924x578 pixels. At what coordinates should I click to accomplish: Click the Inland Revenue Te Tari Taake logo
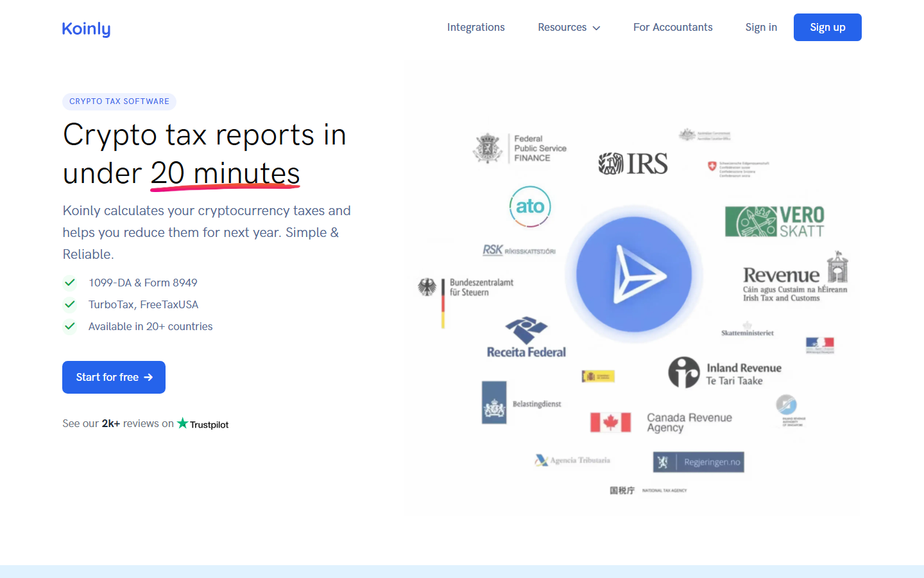pyautogui.click(x=725, y=372)
